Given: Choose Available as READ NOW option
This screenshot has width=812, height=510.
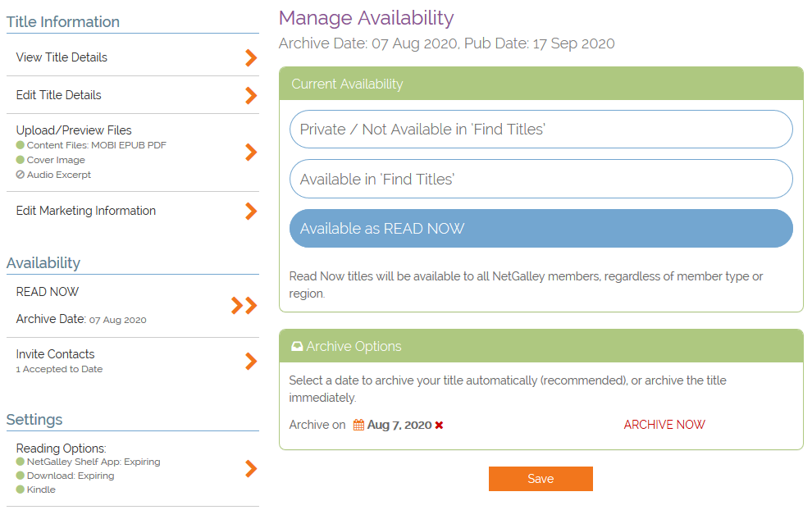Looking at the screenshot, I should coord(541,229).
